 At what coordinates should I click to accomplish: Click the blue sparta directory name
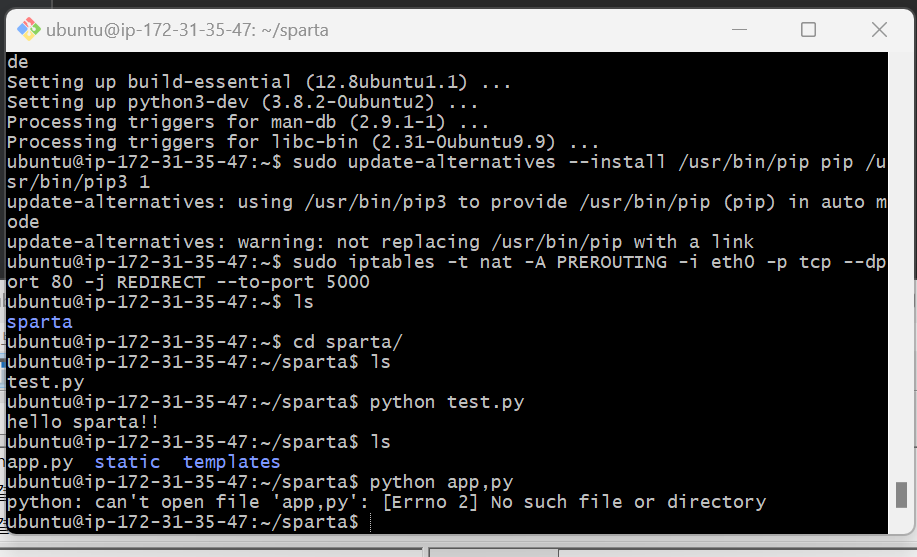(39, 322)
